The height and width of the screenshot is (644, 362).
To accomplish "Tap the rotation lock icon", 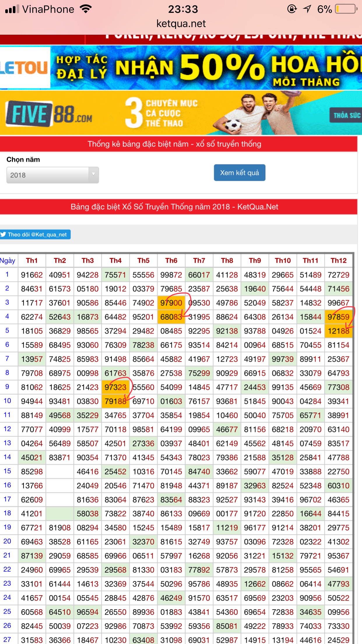I will (292, 9).
